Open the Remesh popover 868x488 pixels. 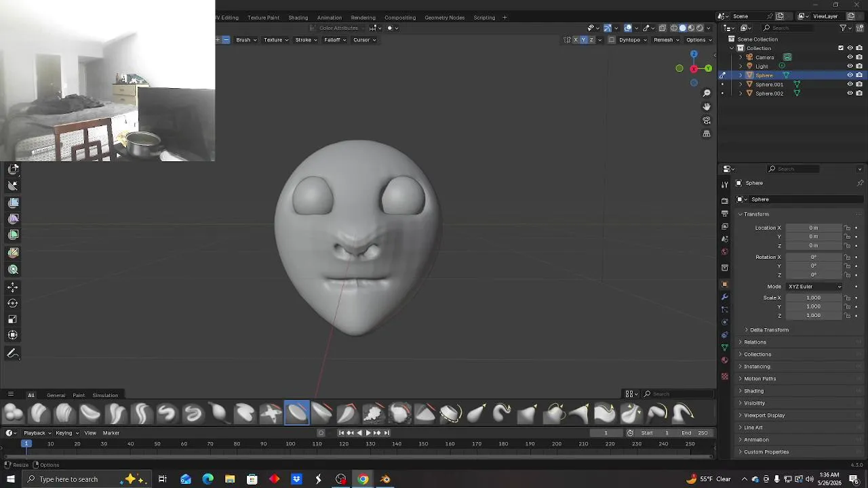pos(666,40)
